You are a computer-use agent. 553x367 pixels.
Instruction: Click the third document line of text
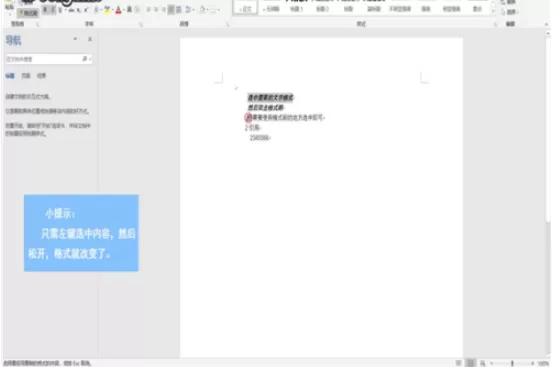(285, 117)
